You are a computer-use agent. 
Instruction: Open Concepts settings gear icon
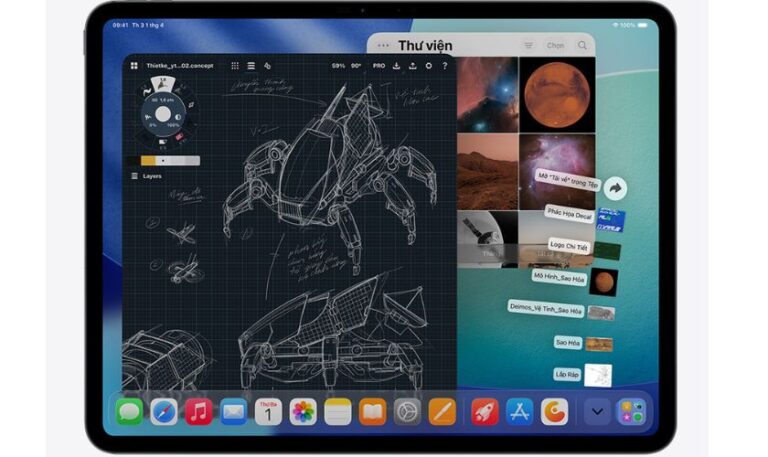point(429,66)
